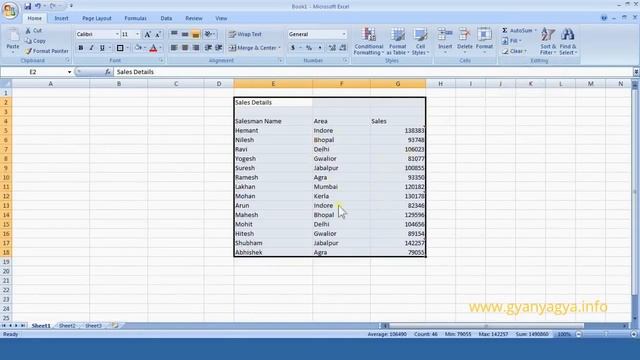Open Merge & Center dropdown arrow
640x360 pixels.
pyautogui.click(x=280, y=48)
